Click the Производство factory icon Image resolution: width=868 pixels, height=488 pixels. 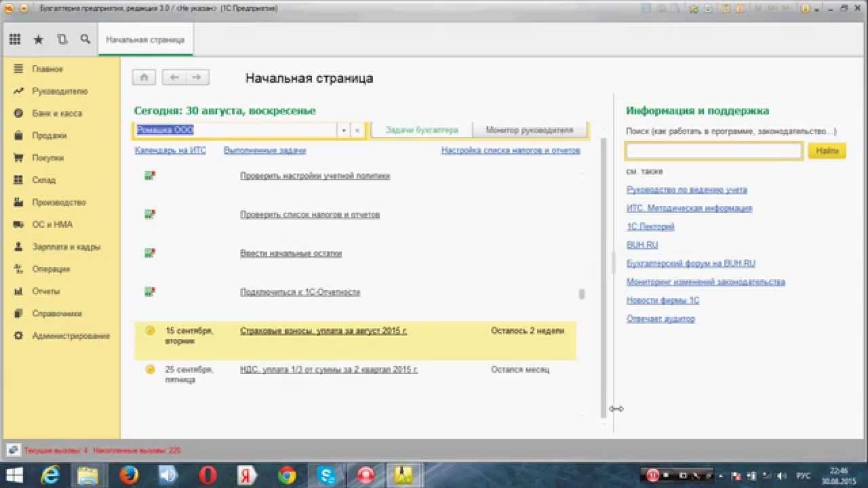pos(18,202)
